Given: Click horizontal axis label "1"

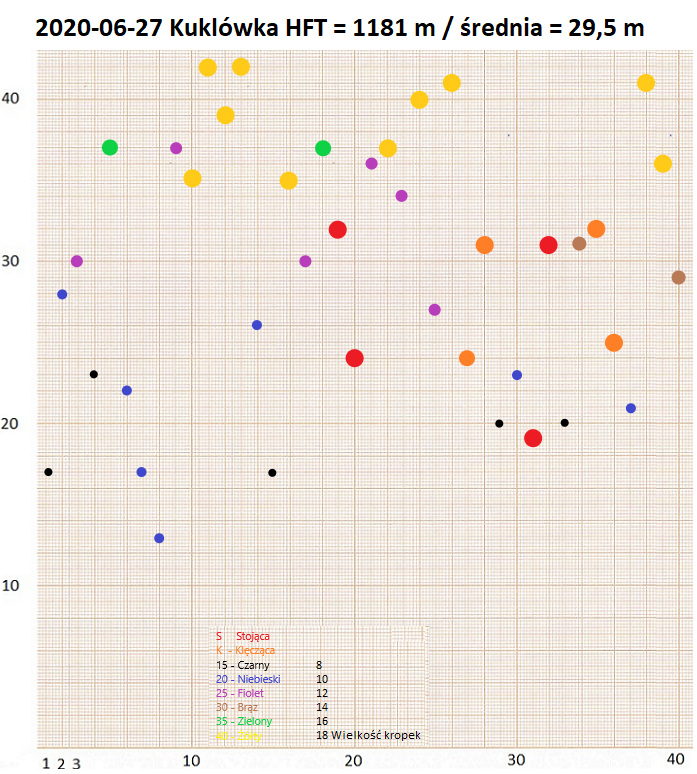Looking at the screenshot, I should point(46,764).
